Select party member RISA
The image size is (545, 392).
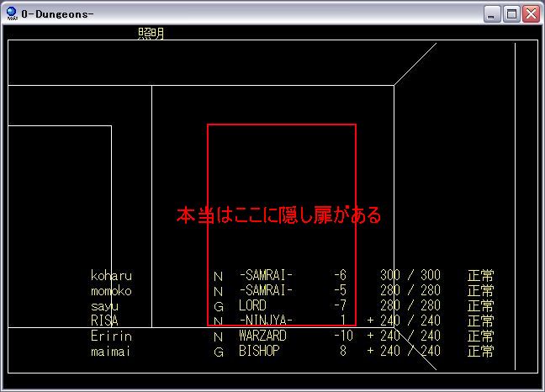104,320
